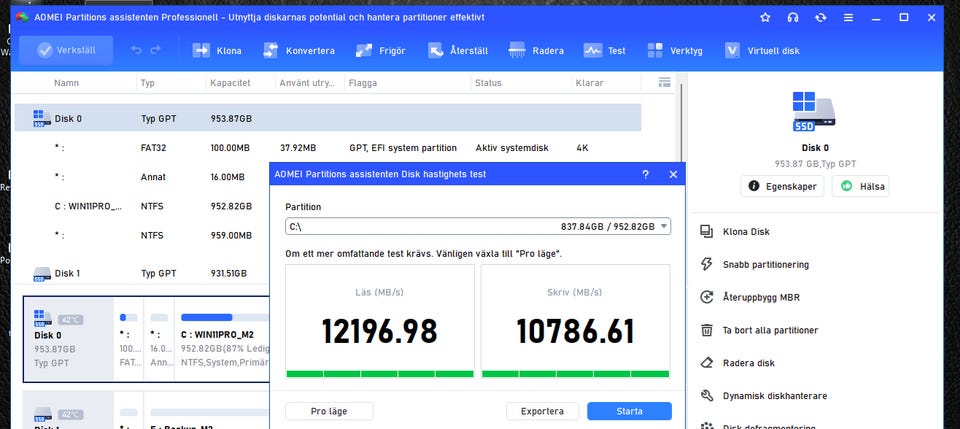Viewport: 960px width, 429px height.
Task: Open Egenskaper for Disk 0
Action: pyautogui.click(x=783, y=186)
